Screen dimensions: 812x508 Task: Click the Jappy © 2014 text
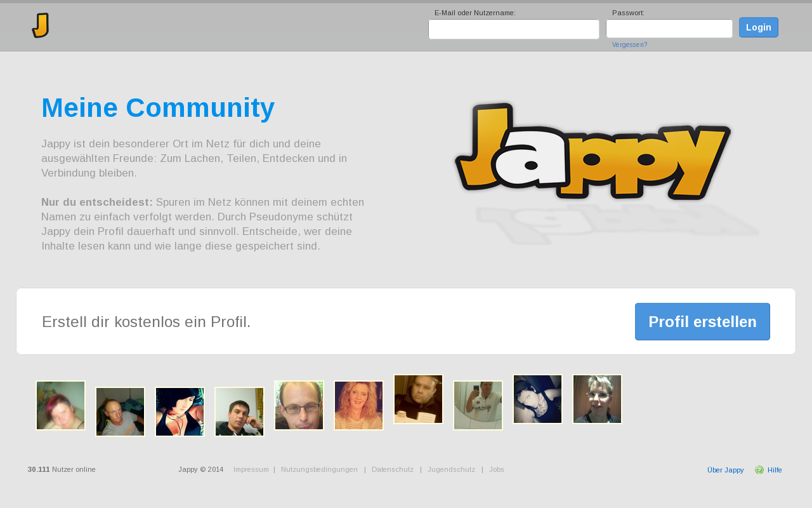(x=201, y=469)
